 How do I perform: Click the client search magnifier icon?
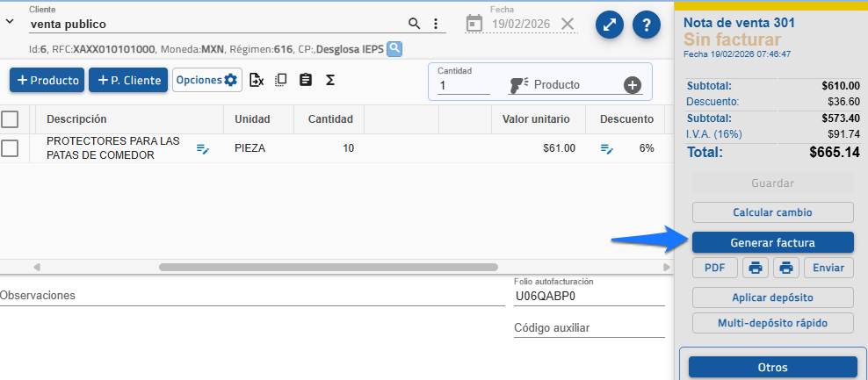pos(415,24)
